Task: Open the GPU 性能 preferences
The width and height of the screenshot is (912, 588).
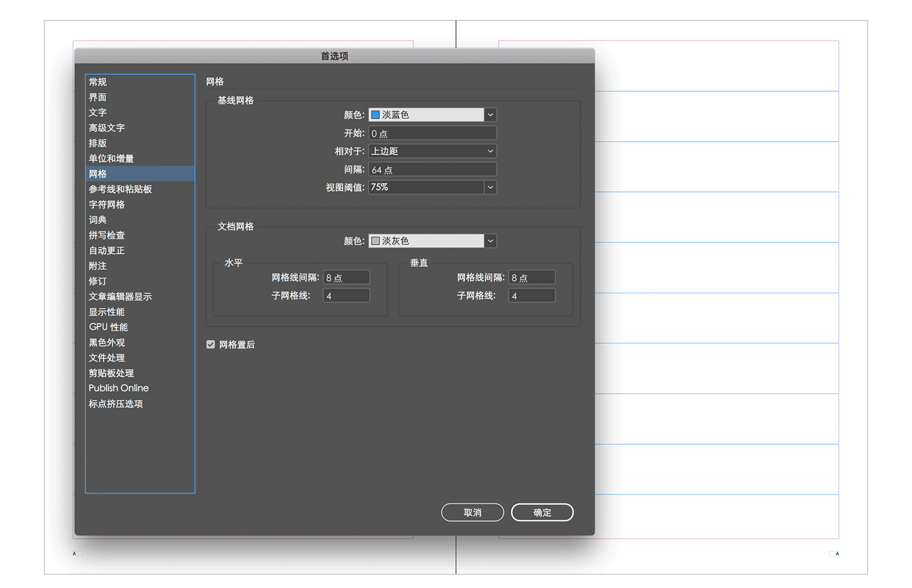Action: 108,327
